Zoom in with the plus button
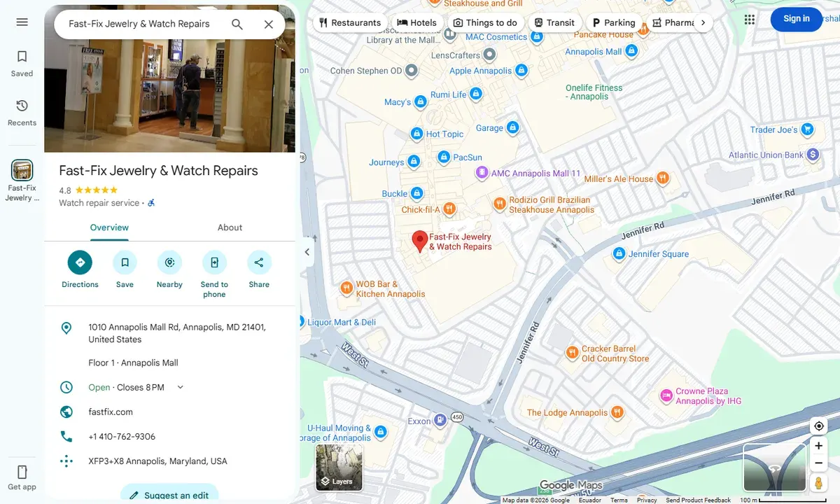The image size is (840, 504). (818, 446)
